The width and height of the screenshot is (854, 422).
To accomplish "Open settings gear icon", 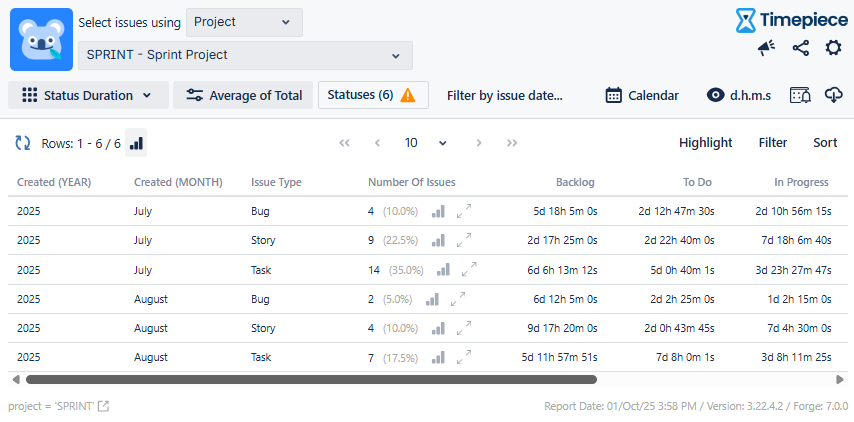I will click(x=833, y=48).
